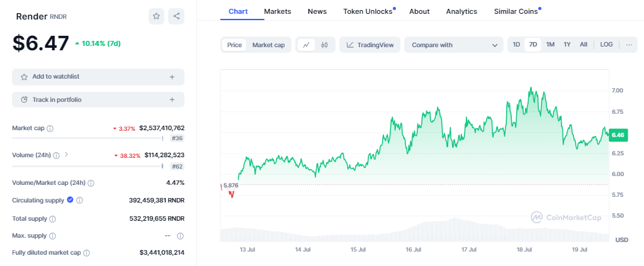Image resolution: width=644 pixels, height=266 pixels.
Task: Click Add to watchlist button
Action: point(98,77)
